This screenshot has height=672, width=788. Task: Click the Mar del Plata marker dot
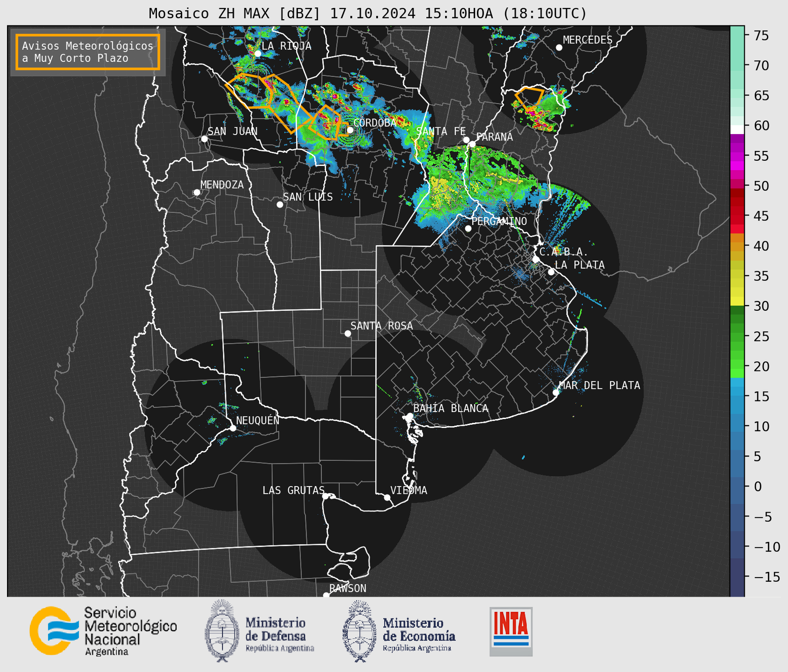coord(556,393)
